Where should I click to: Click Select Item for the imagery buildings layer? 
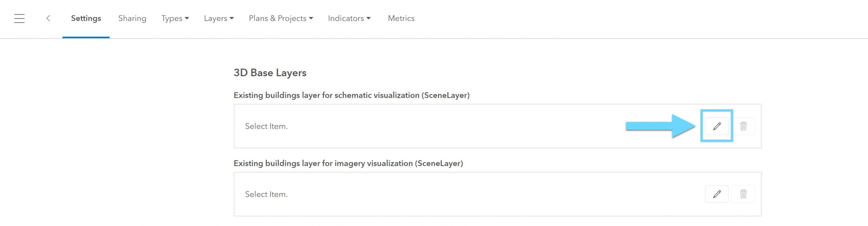click(267, 194)
